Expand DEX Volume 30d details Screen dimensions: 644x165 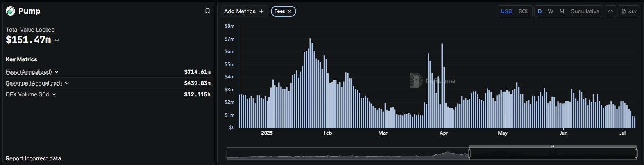[x=54, y=94]
